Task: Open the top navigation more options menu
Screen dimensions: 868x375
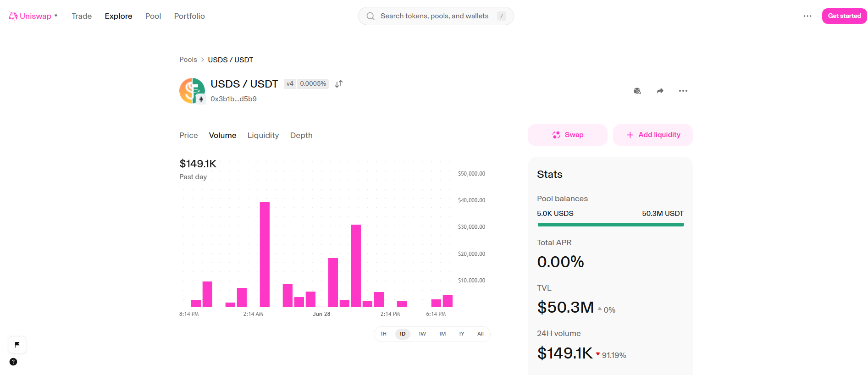Action: coord(807,16)
